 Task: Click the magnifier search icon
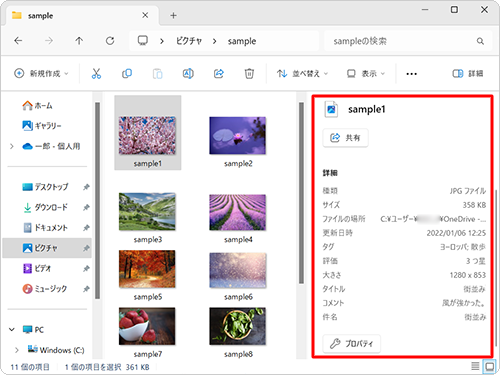coord(480,41)
